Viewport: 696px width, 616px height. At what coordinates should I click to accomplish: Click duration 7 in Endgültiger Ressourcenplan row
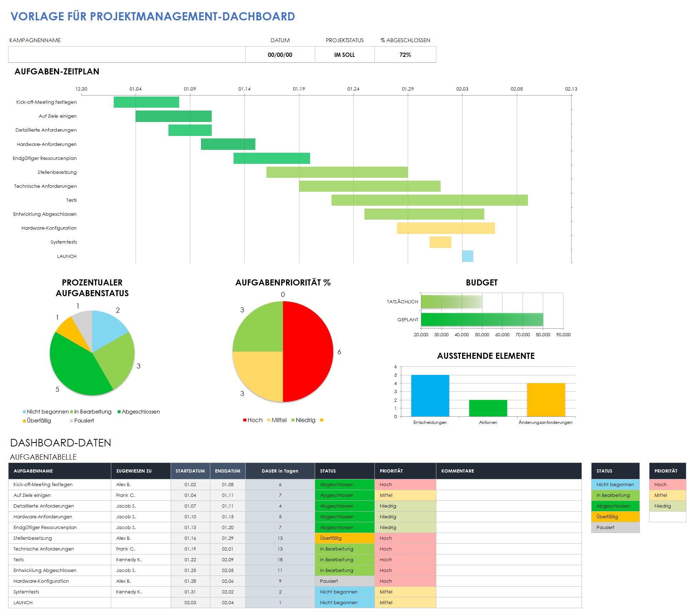pyautogui.click(x=280, y=527)
